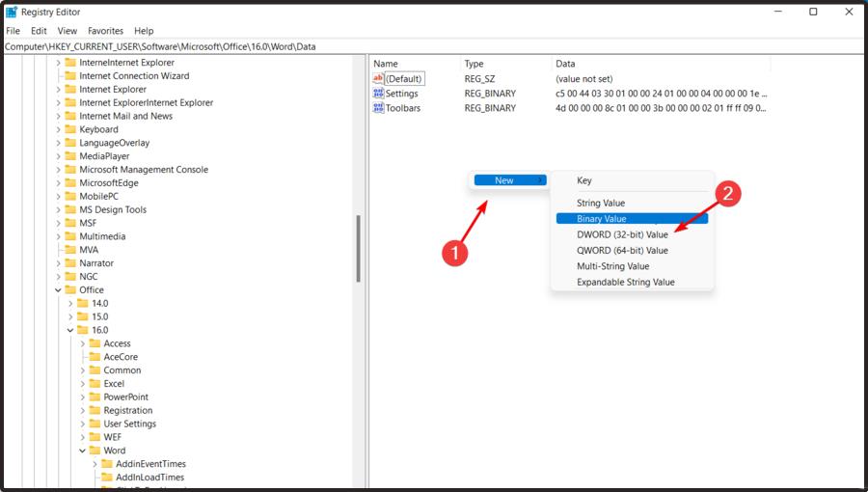Select the Excel folder icon in tree

95,384
